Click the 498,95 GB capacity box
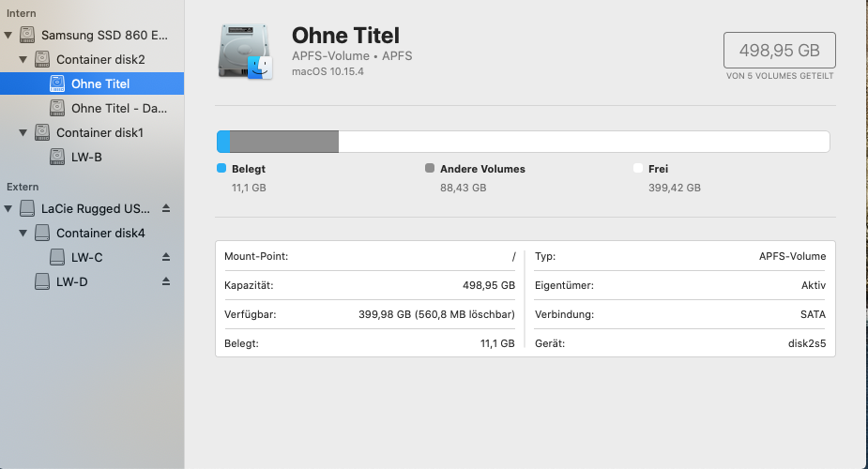The width and height of the screenshot is (868, 469). coord(779,50)
